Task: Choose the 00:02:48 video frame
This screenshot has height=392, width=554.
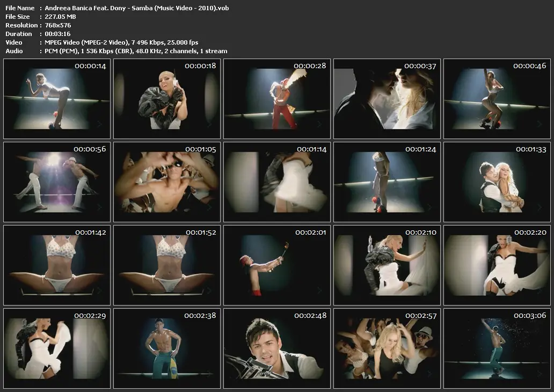Action: 277,349
